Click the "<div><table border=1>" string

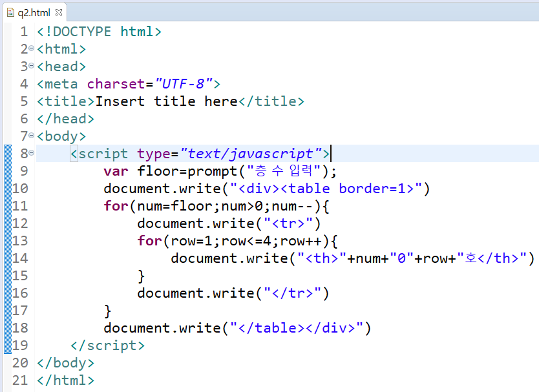click(326, 189)
